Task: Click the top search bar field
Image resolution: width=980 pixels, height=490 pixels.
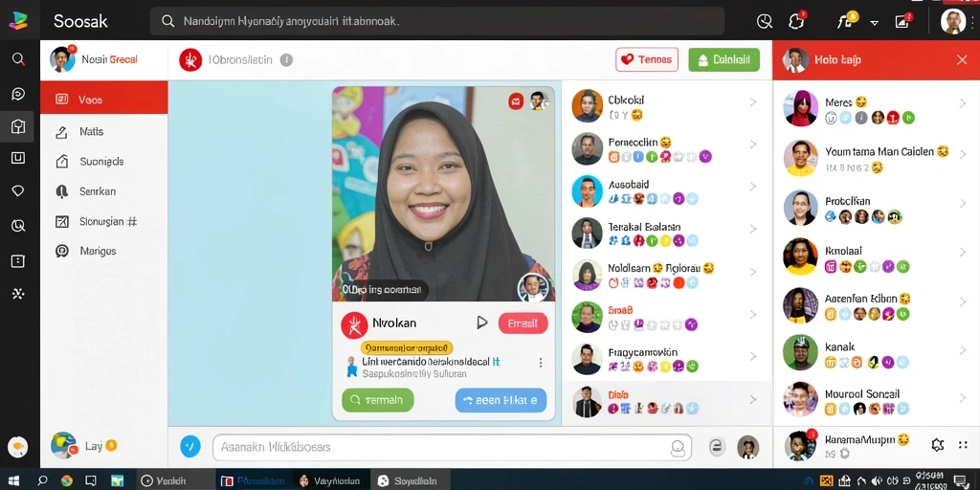Action: pos(436,21)
